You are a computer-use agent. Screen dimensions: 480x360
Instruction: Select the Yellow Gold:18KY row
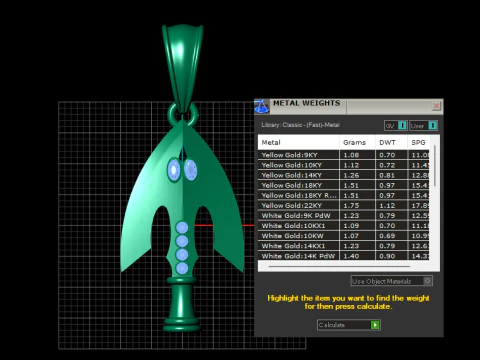tap(344, 185)
